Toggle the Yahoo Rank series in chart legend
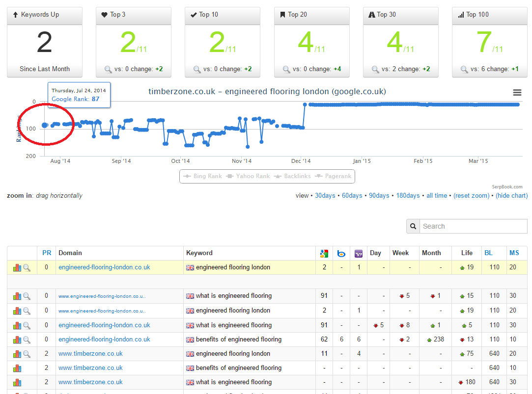Image resolution: width=532 pixels, height=394 pixels. click(x=248, y=176)
